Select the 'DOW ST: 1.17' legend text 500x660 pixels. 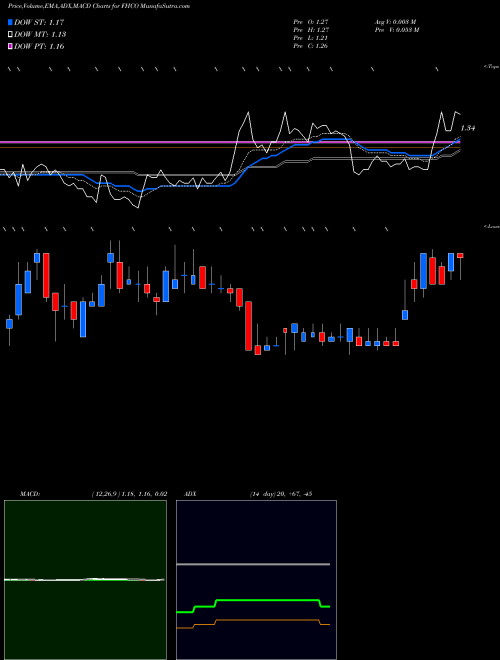click(39, 22)
